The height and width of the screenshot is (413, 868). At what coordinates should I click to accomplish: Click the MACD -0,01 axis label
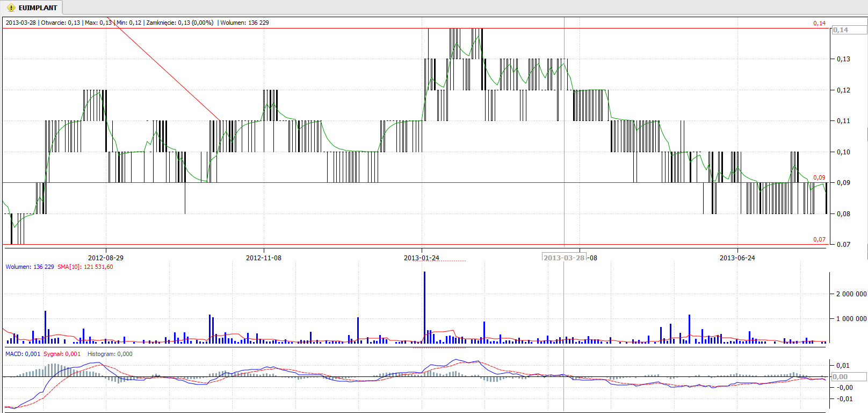tap(844, 398)
